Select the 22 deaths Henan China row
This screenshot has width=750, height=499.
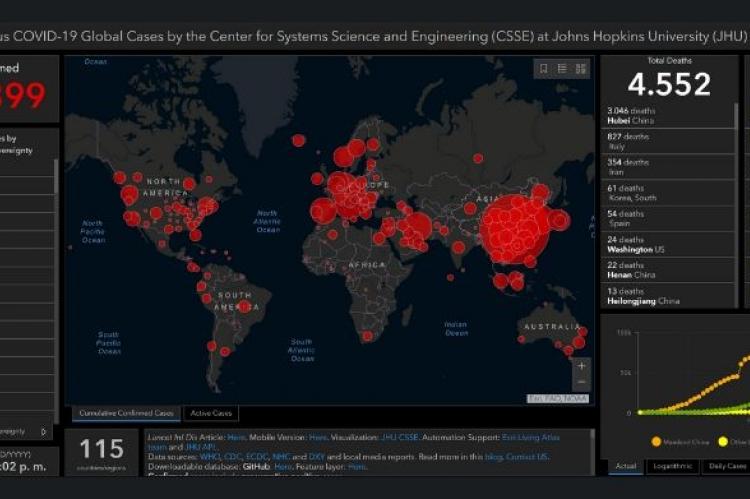[x=667, y=270]
